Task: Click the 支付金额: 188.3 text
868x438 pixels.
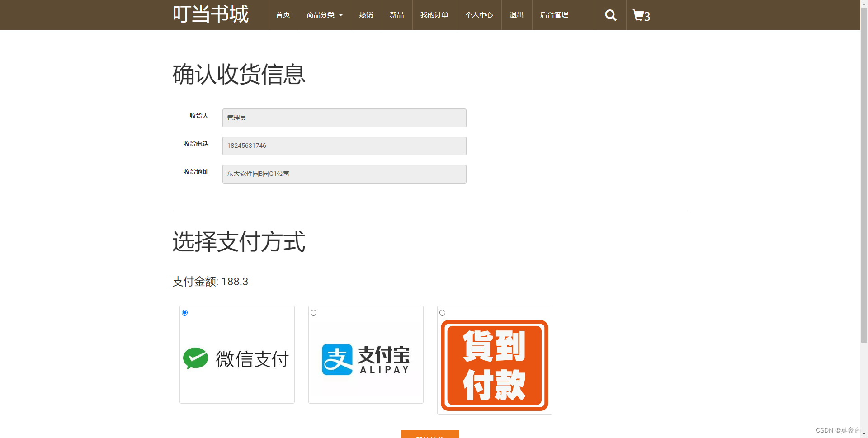Action: 210,282
